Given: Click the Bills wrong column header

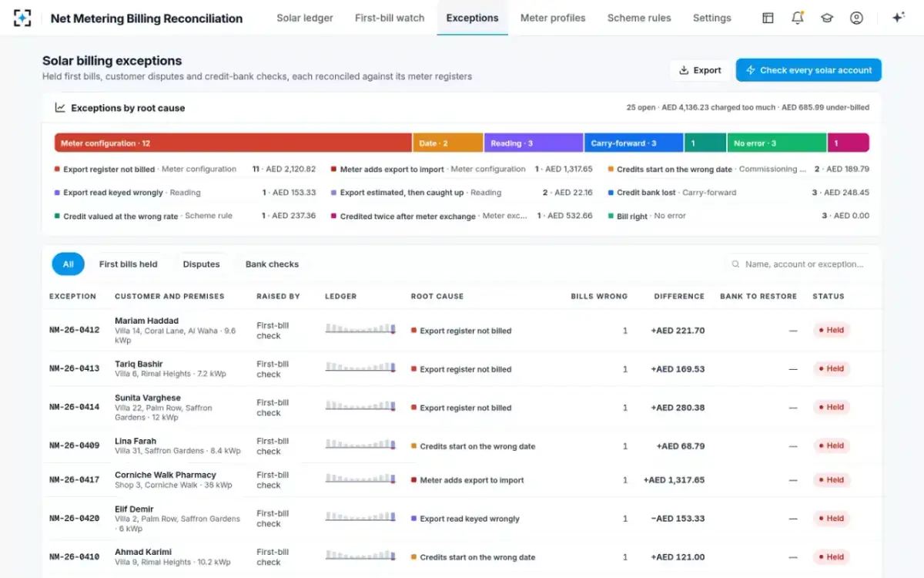Looking at the screenshot, I should (x=599, y=296).
